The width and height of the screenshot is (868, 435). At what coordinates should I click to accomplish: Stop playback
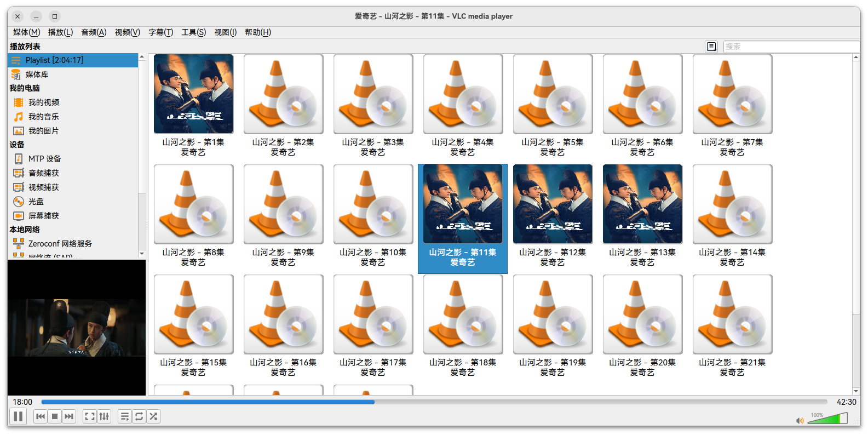click(x=55, y=416)
